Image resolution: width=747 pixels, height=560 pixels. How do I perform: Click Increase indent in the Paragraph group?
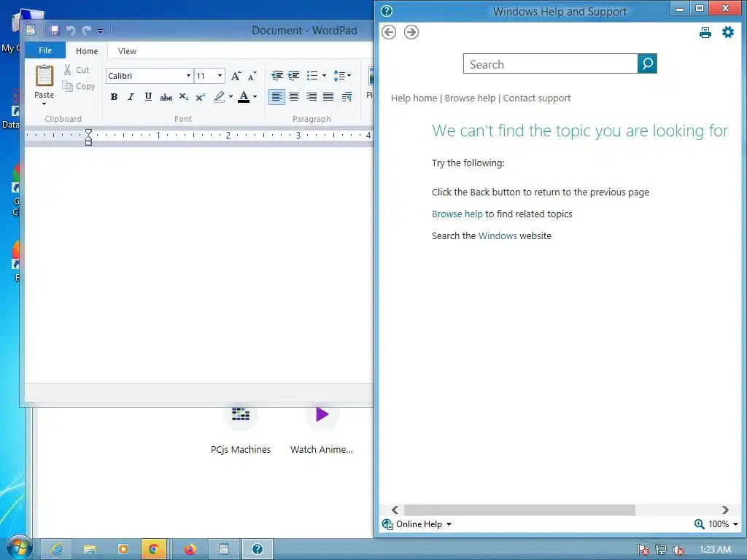point(294,75)
